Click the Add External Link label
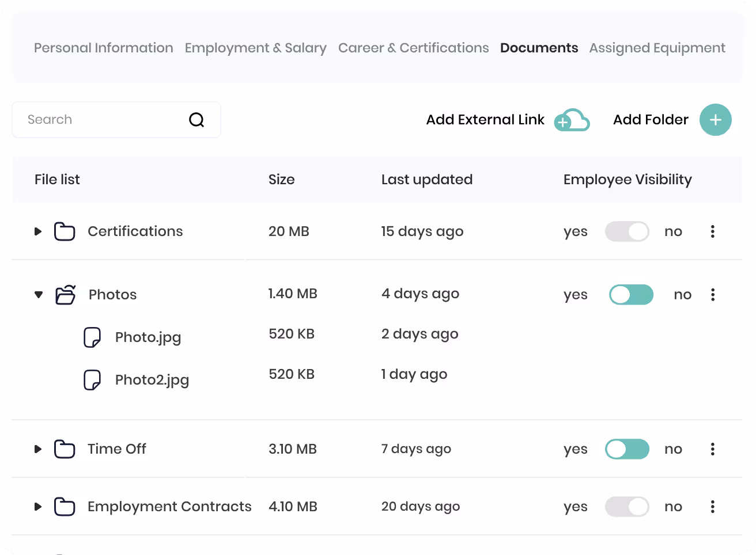The image size is (756, 555). point(485,120)
